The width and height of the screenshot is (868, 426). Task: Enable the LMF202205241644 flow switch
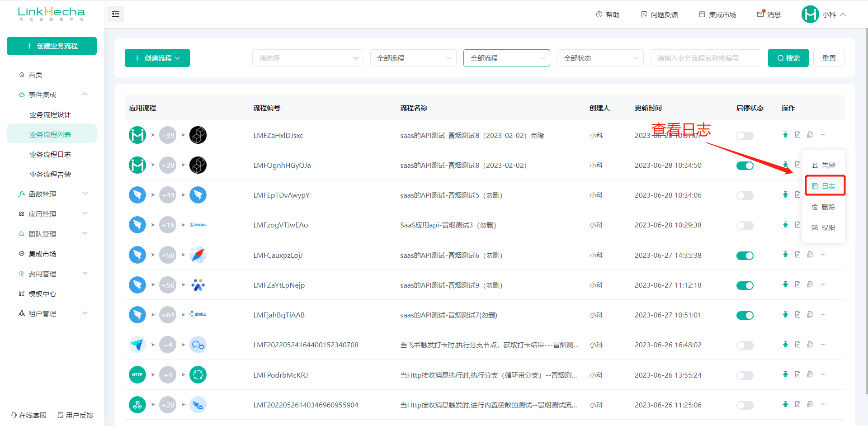tap(745, 346)
